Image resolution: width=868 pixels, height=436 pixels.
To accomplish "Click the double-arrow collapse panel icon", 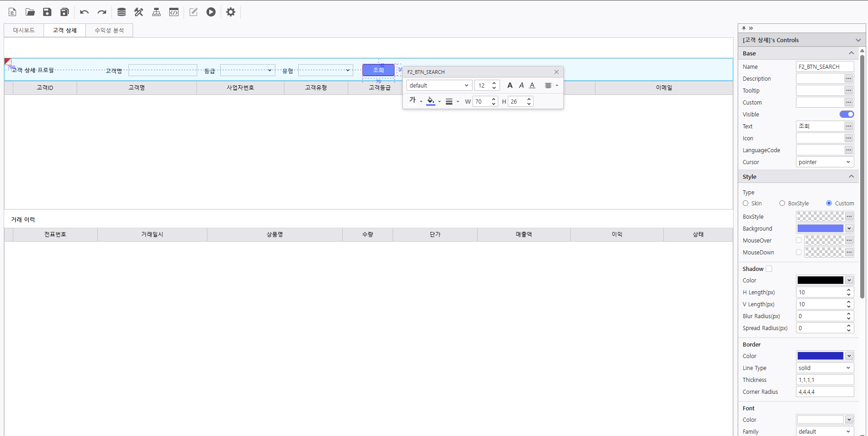I will click(x=751, y=28).
